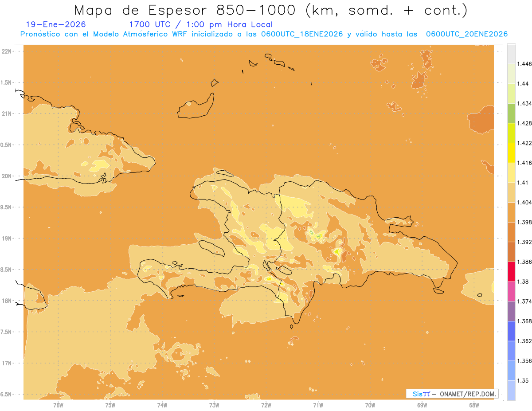The image size is (532, 411).
Task: Click the "0.5N" latitude label
Action: click(7, 145)
